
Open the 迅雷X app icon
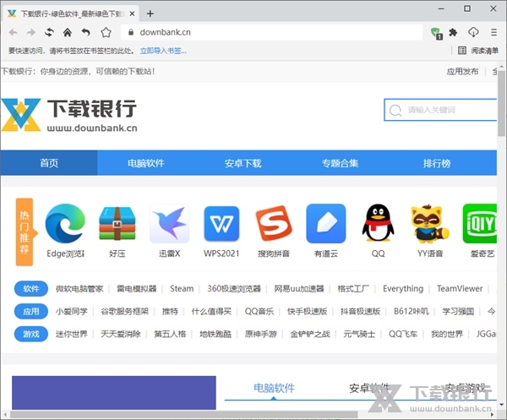coord(170,223)
